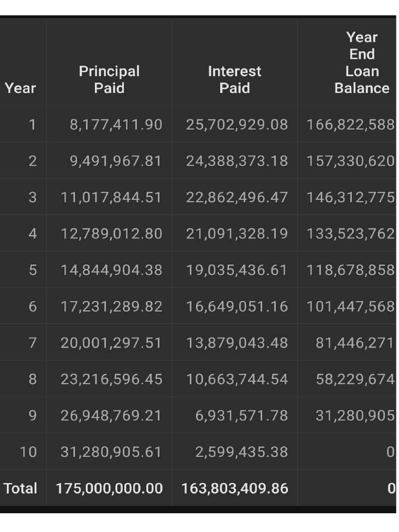The width and height of the screenshot is (399, 532).
Task: Select year 10 principal 31,280,905.61
Action: (x=112, y=452)
